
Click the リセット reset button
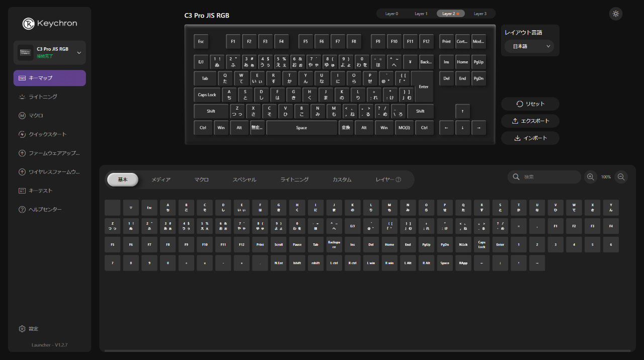[x=530, y=104]
